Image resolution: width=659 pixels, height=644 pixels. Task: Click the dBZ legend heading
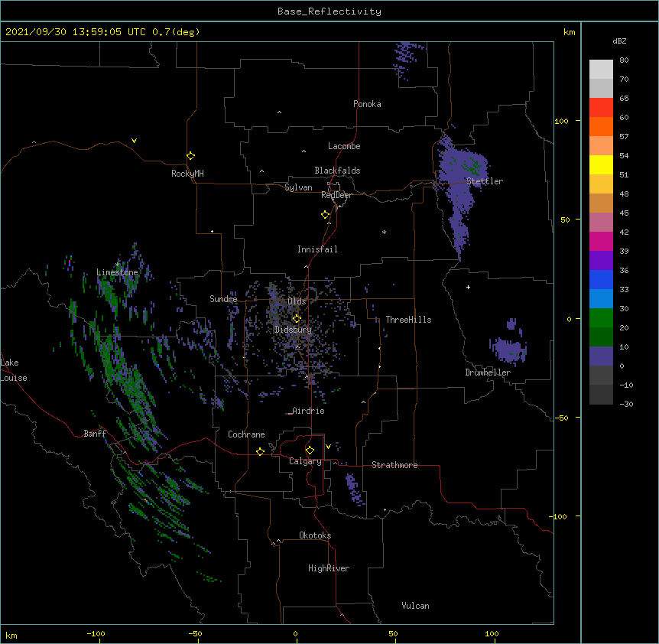[619, 41]
